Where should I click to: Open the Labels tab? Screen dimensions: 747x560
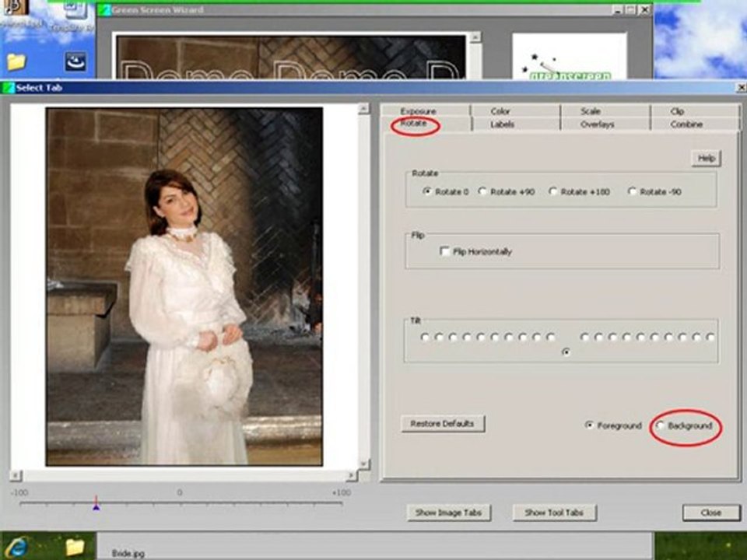tap(502, 124)
